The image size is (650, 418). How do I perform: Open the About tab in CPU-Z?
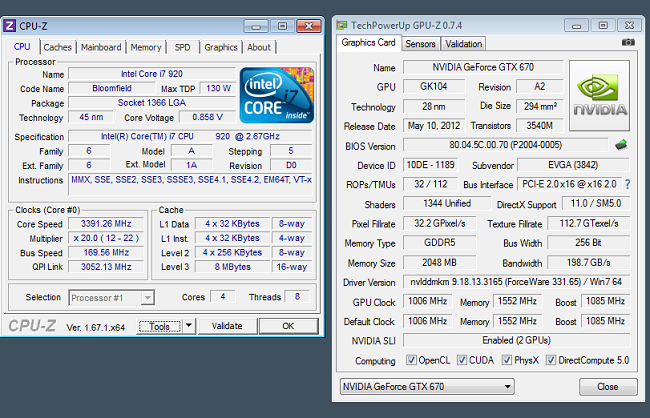point(259,47)
